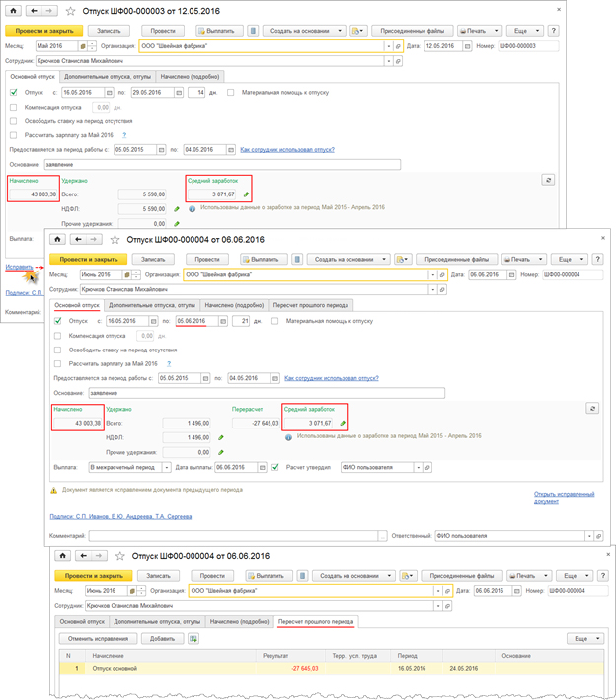
Task: Click Исправить link in top document
Action: coord(19,267)
